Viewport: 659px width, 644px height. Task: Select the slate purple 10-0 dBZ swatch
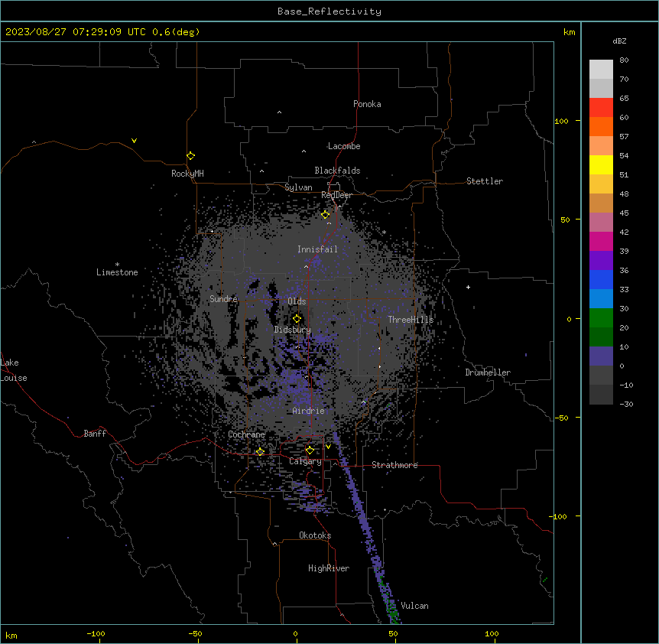pyautogui.click(x=601, y=356)
